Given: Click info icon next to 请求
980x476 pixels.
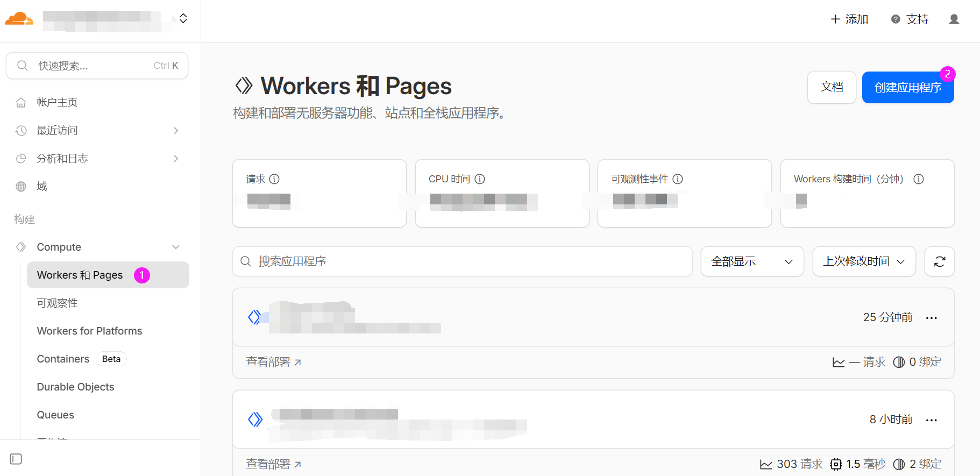Looking at the screenshot, I should click(274, 179).
